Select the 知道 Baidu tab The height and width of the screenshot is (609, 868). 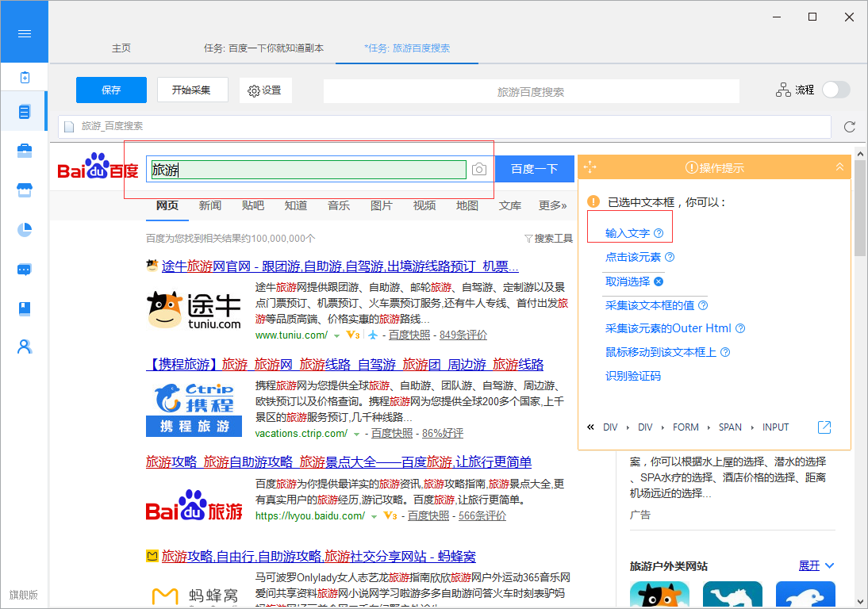pos(296,205)
